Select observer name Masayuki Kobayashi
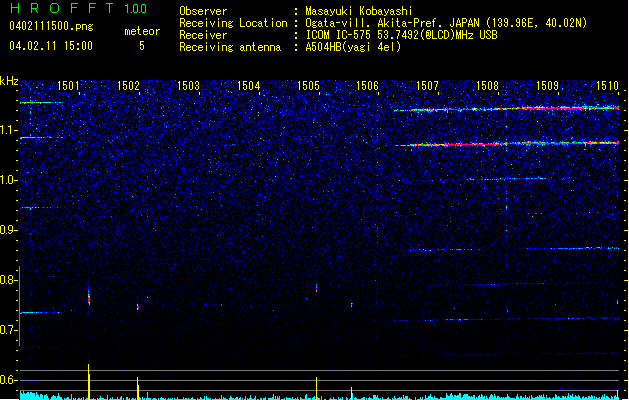629x400 pixels. pos(359,11)
